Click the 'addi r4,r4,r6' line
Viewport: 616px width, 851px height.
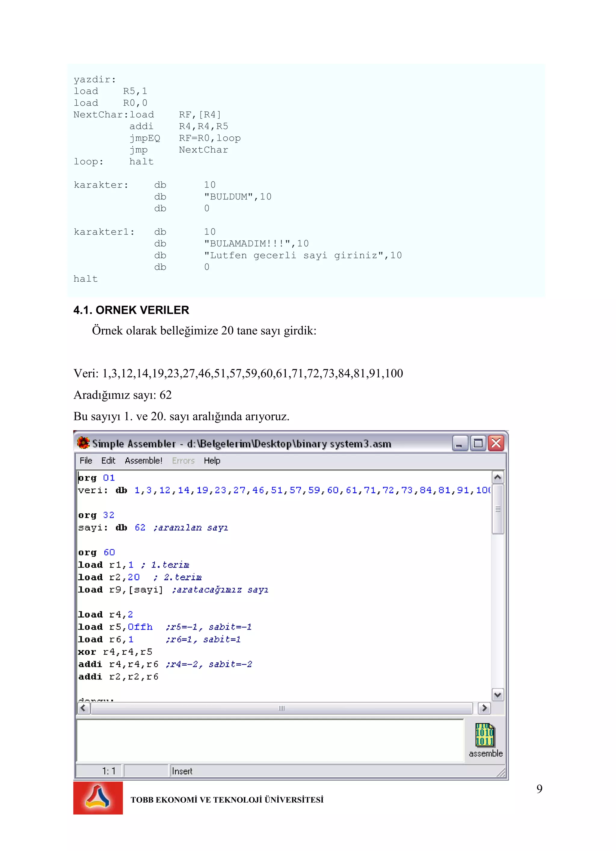pos(165,664)
